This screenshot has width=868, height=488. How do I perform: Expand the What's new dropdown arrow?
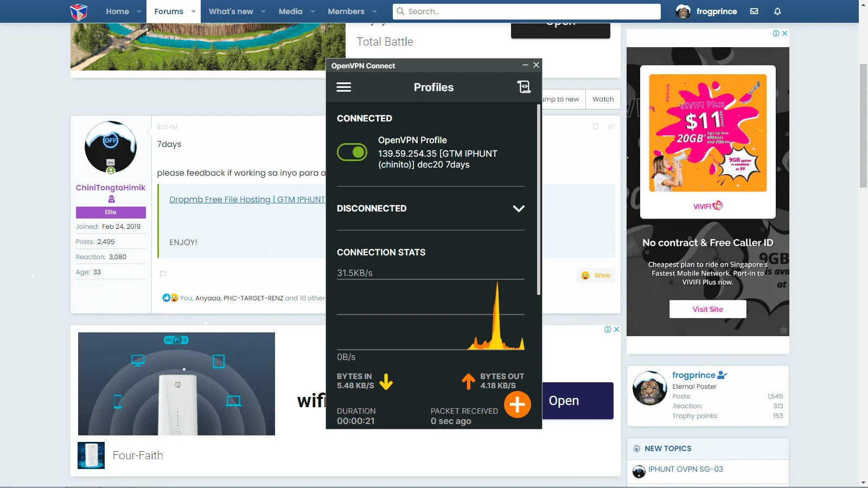pyautogui.click(x=263, y=11)
